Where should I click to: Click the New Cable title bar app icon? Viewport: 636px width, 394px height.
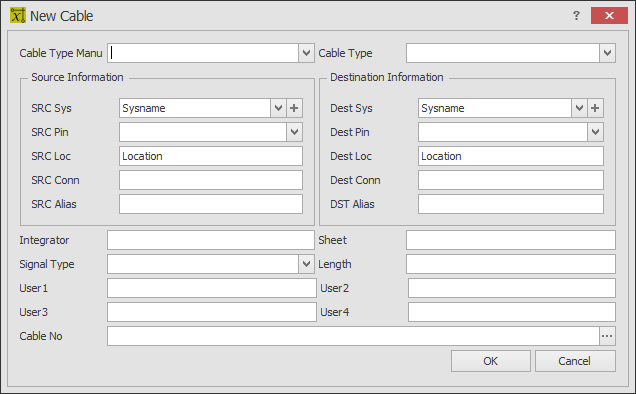click(17, 16)
